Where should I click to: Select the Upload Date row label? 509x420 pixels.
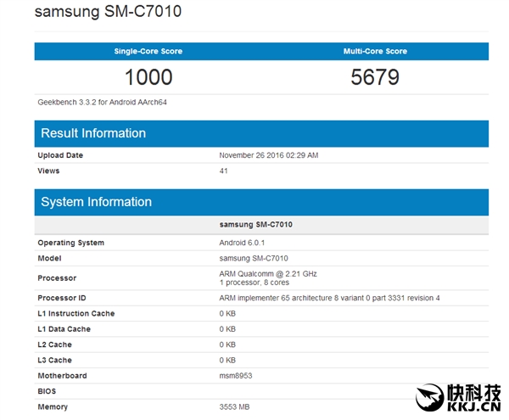pyautogui.click(x=60, y=155)
